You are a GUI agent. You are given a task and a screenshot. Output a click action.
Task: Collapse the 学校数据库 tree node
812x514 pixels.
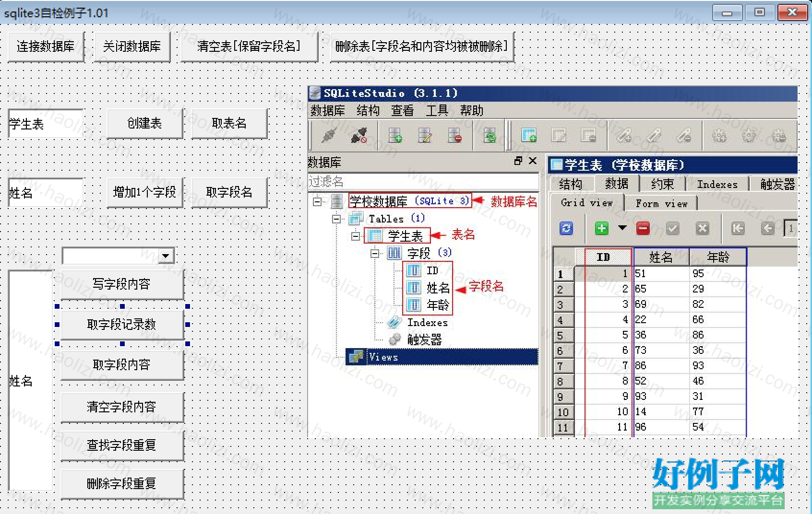tap(317, 201)
